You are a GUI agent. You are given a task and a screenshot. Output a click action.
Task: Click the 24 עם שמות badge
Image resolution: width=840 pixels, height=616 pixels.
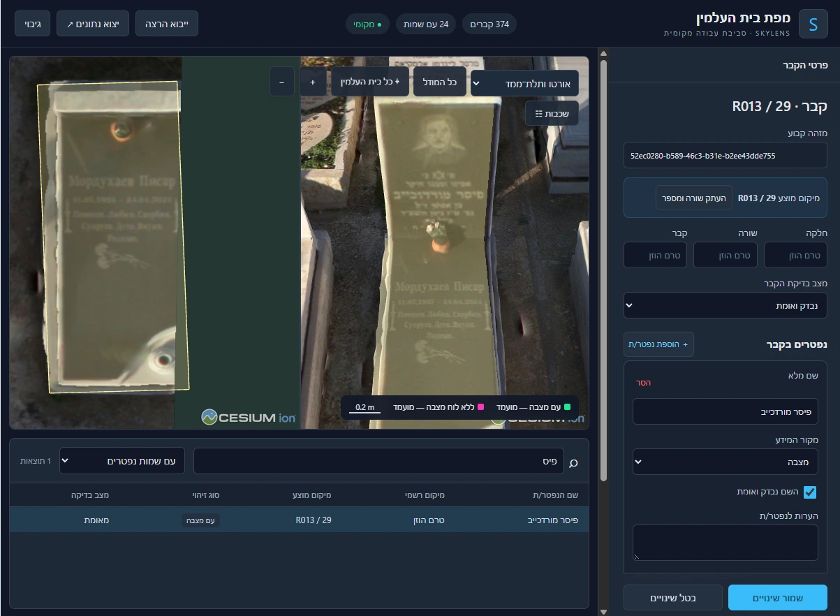pos(426,24)
